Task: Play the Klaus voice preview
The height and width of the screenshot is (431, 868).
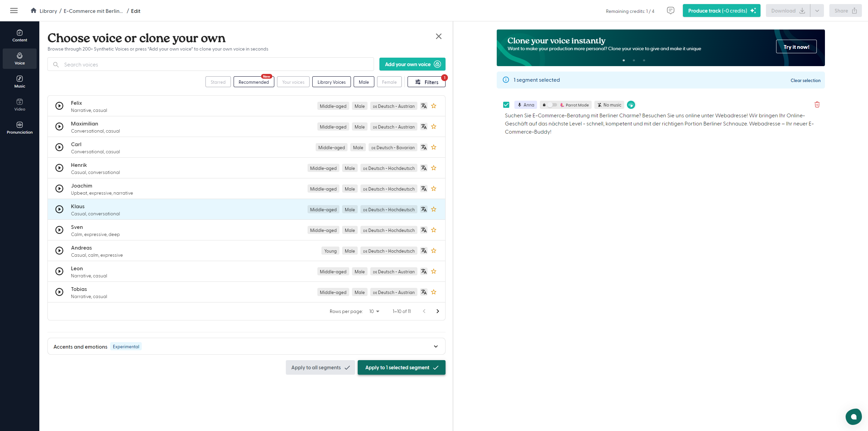Action: 59,209
